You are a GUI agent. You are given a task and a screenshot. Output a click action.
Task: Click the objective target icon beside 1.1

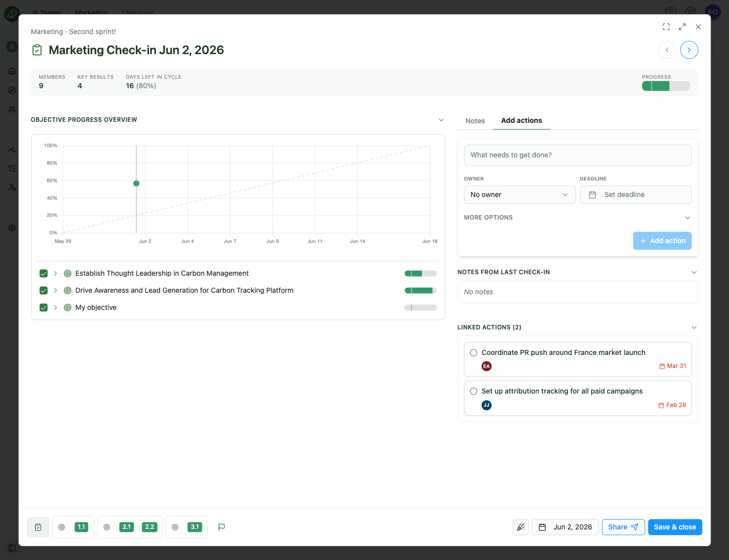coord(62,527)
